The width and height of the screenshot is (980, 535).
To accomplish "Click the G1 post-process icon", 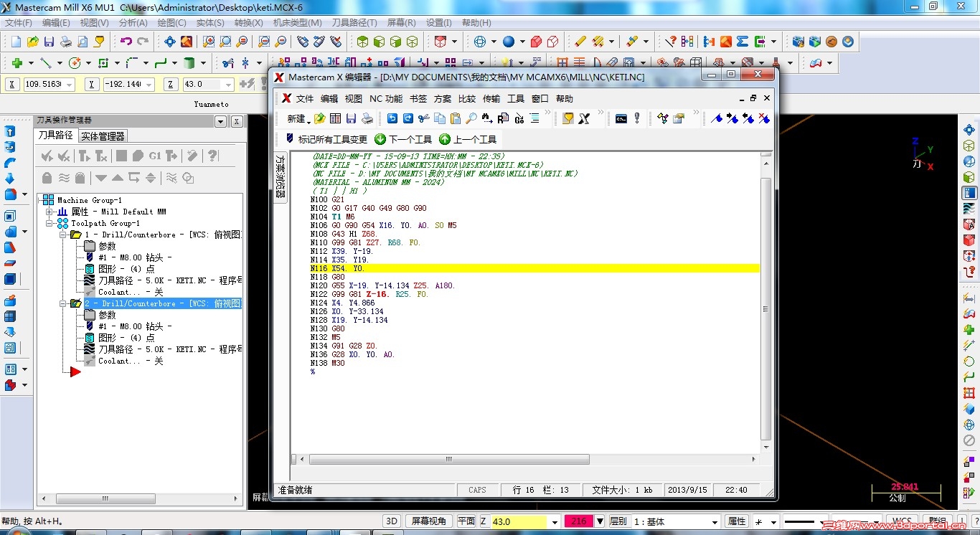I will (x=154, y=156).
